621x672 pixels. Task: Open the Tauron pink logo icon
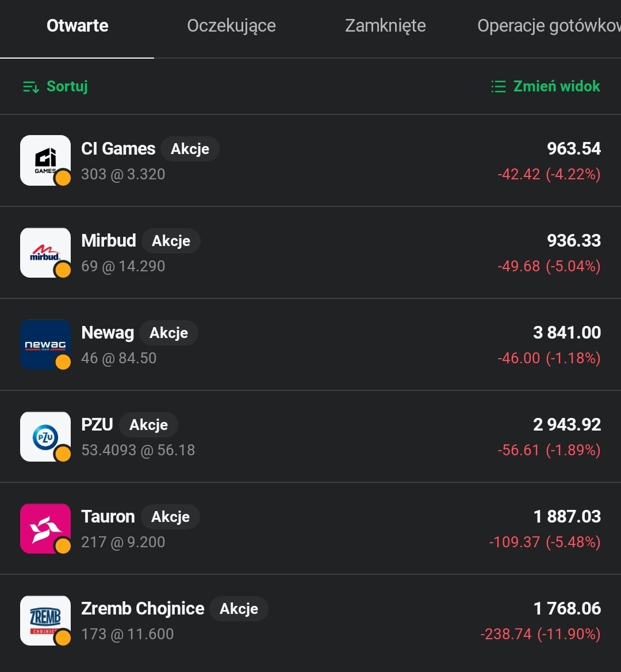(x=45, y=528)
